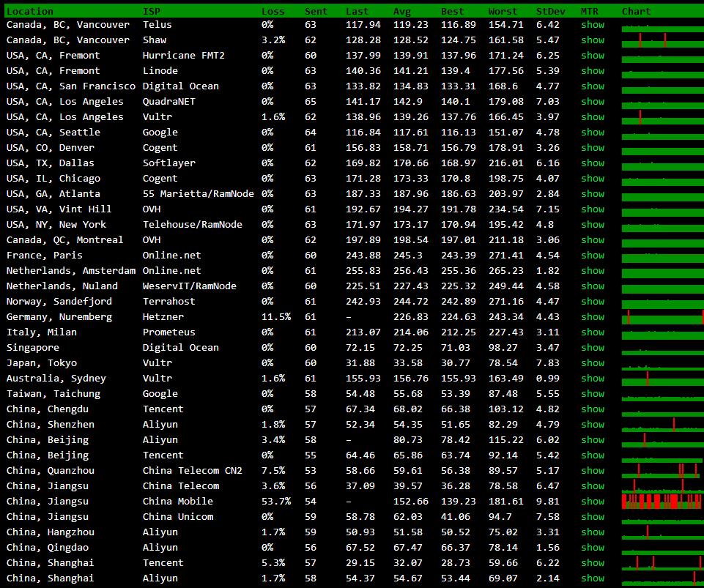
Task: Open MTR for Los Angeles QuadraNET
Action: (x=593, y=102)
